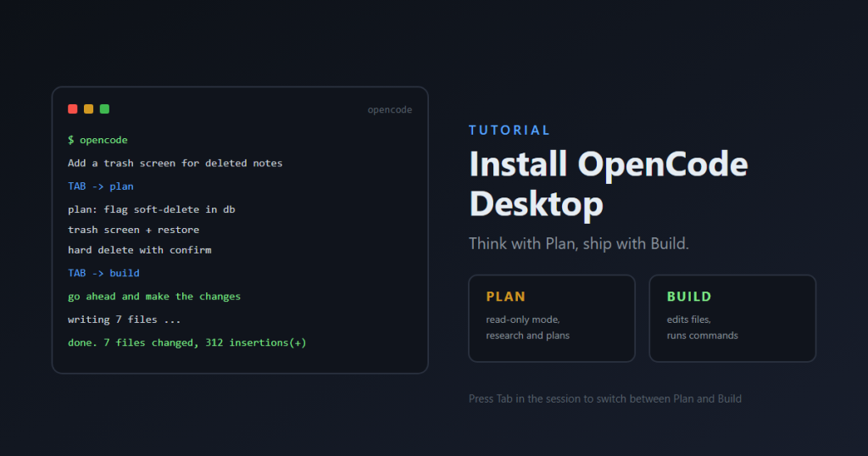
Task: Select 'plan: flag soft-delete in db' line
Action: pos(152,209)
